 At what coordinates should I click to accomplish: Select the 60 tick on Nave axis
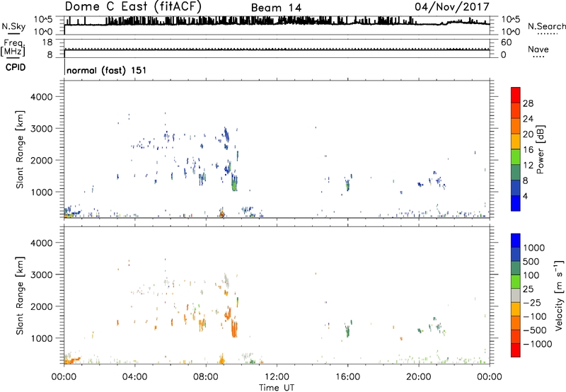506,42
